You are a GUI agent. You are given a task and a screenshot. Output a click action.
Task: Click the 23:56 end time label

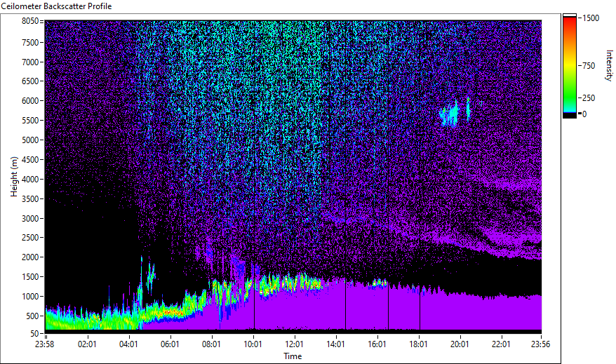[x=540, y=344]
